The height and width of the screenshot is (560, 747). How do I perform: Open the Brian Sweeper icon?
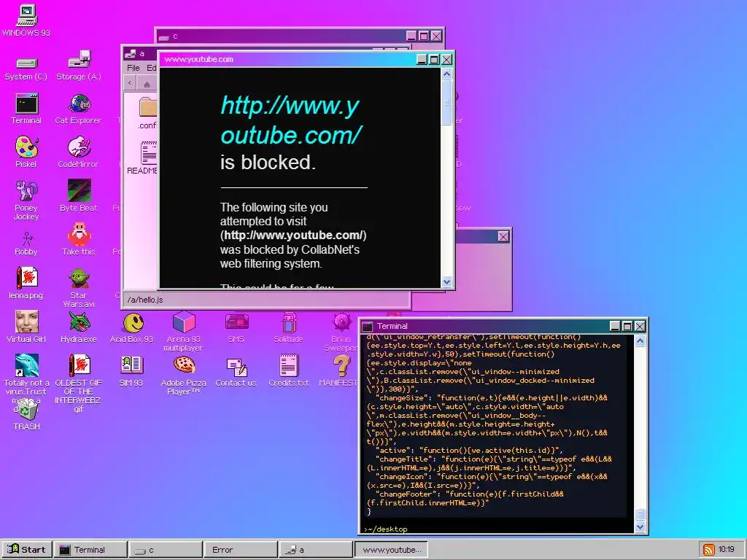point(341,332)
